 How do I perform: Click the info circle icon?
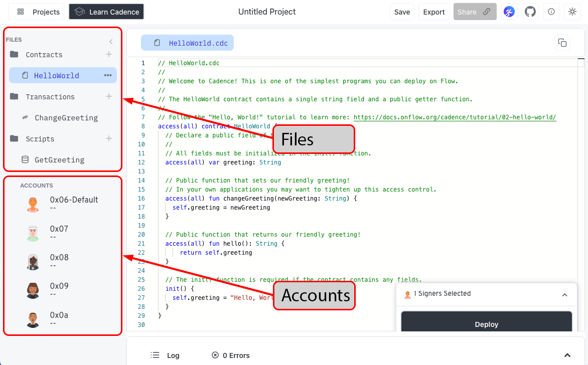pos(551,12)
